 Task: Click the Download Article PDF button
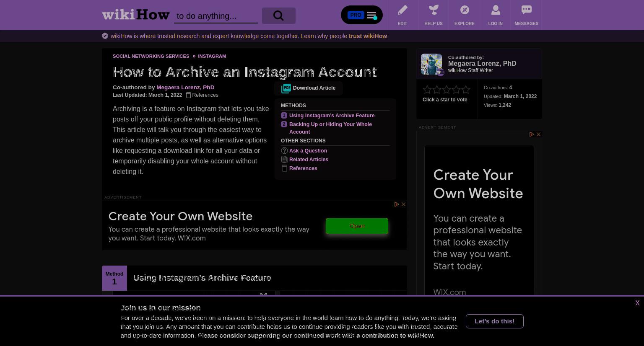pyautogui.click(x=309, y=88)
